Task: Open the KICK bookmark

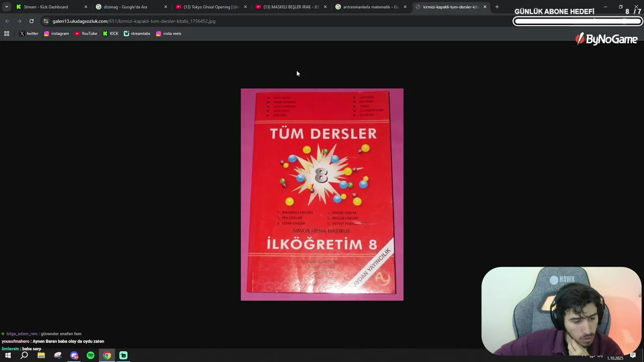Action: coord(111,34)
